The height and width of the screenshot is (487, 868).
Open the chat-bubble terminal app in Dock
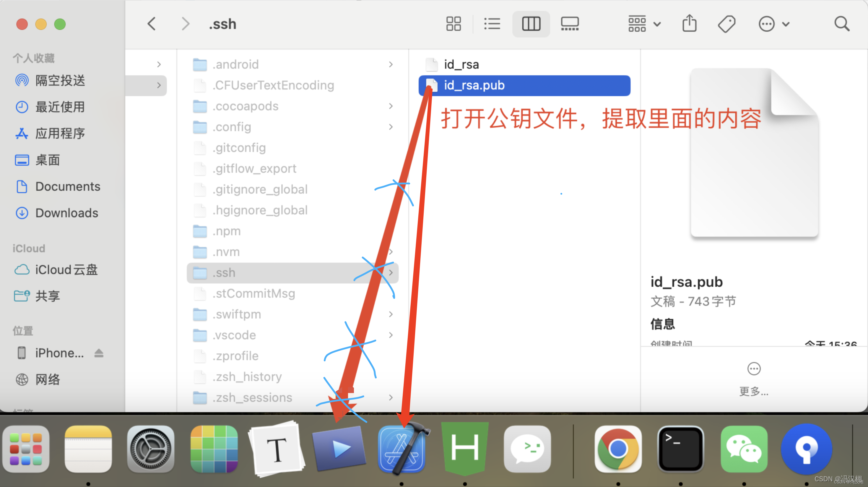[527, 449]
